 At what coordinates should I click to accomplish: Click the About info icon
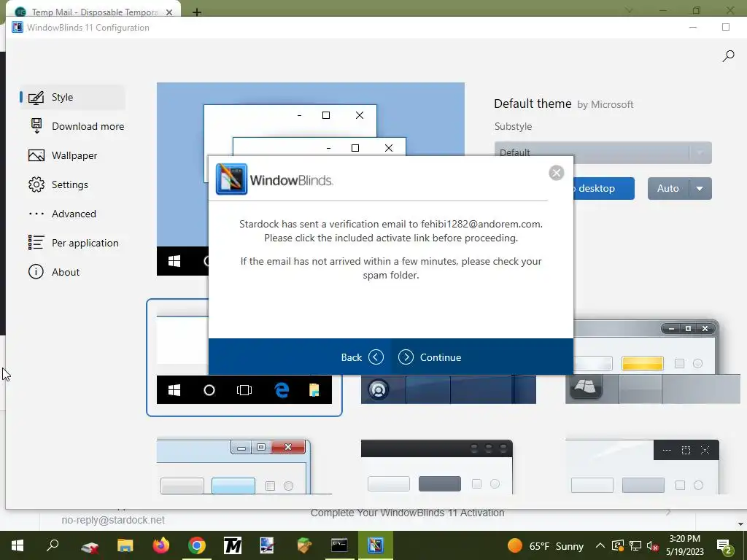36,272
